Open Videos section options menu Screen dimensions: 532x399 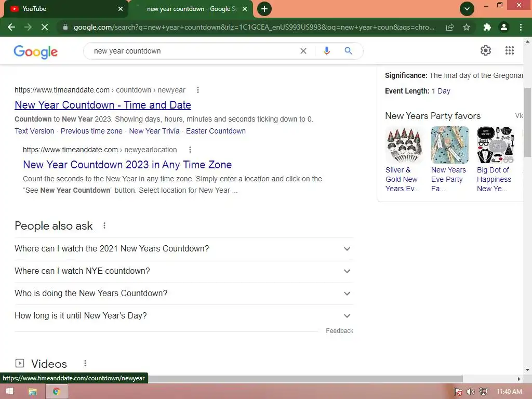[85, 363]
